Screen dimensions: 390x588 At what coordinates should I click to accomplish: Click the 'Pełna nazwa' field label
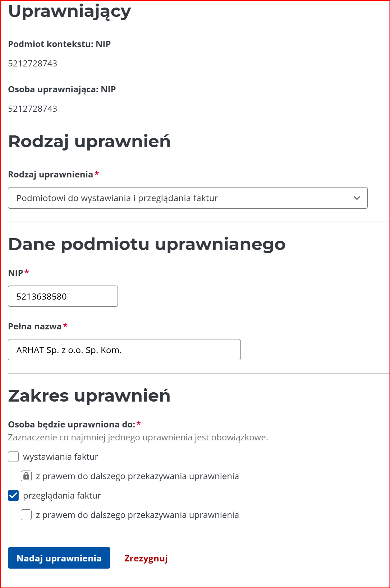tap(35, 327)
